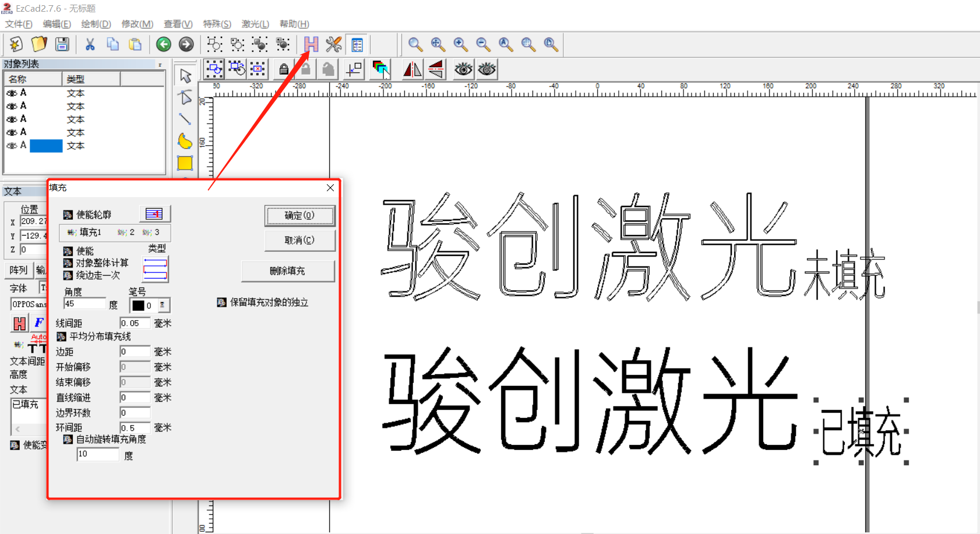Toggle the object list panel icon

(x=357, y=44)
